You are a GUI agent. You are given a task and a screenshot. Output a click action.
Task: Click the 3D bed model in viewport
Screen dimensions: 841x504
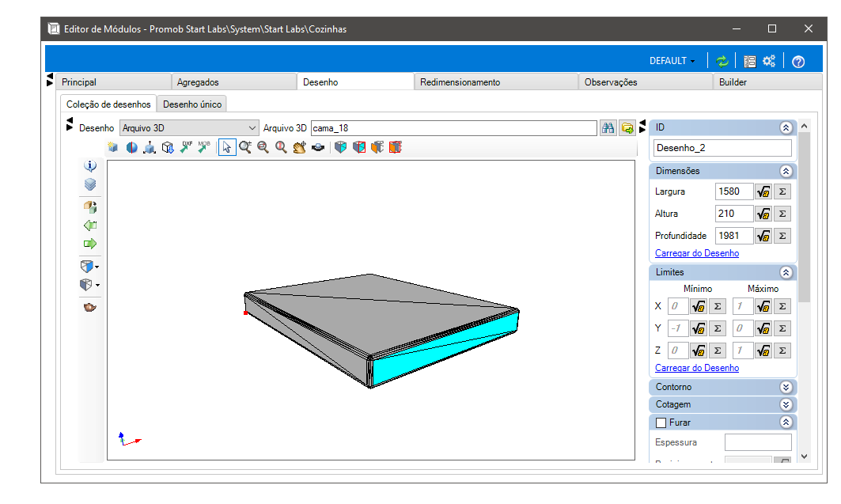[381, 330]
